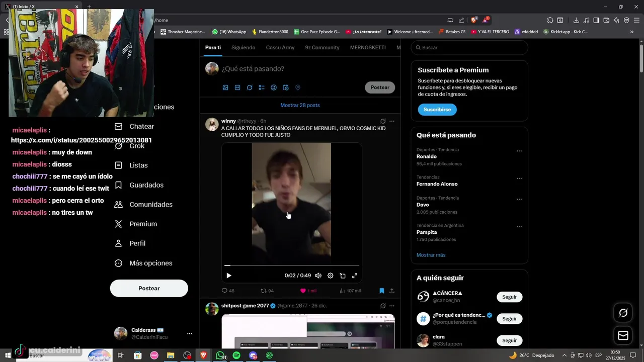Image resolution: width=644 pixels, height=362 pixels.
Task: Open Brave Wallet icon in toolbar
Action: pos(606,20)
